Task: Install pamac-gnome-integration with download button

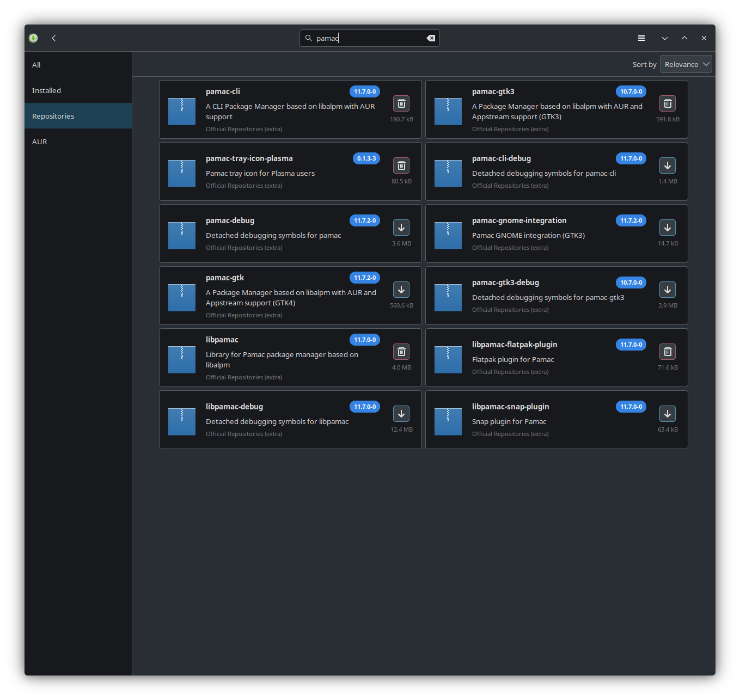Action: pos(668,228)
